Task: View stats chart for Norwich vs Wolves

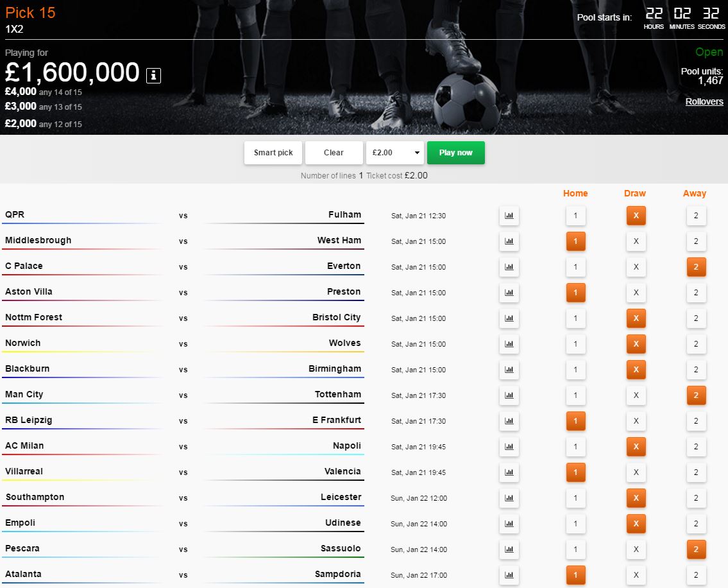Action: 509,344
